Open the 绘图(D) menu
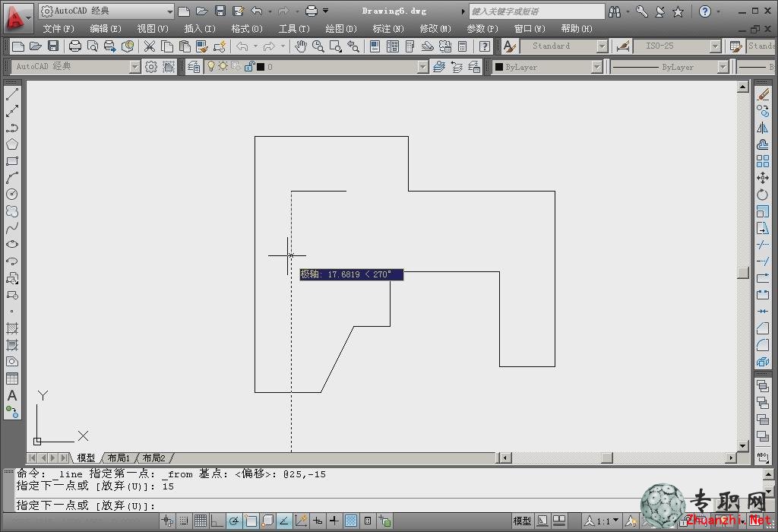The image size is (778, 532). [341, 29]
